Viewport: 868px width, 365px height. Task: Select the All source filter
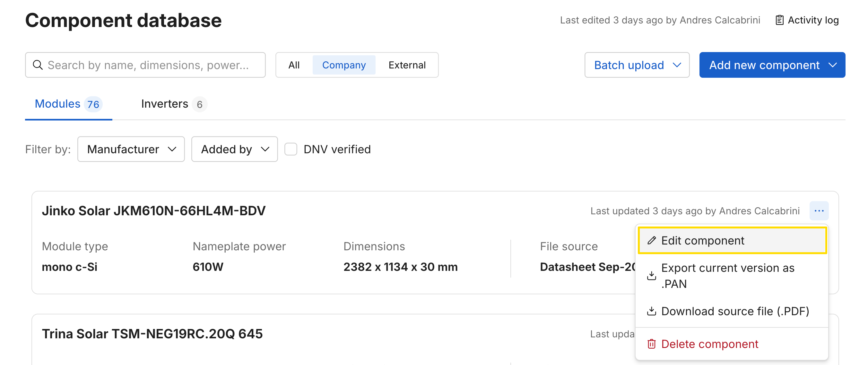point(294,65)
